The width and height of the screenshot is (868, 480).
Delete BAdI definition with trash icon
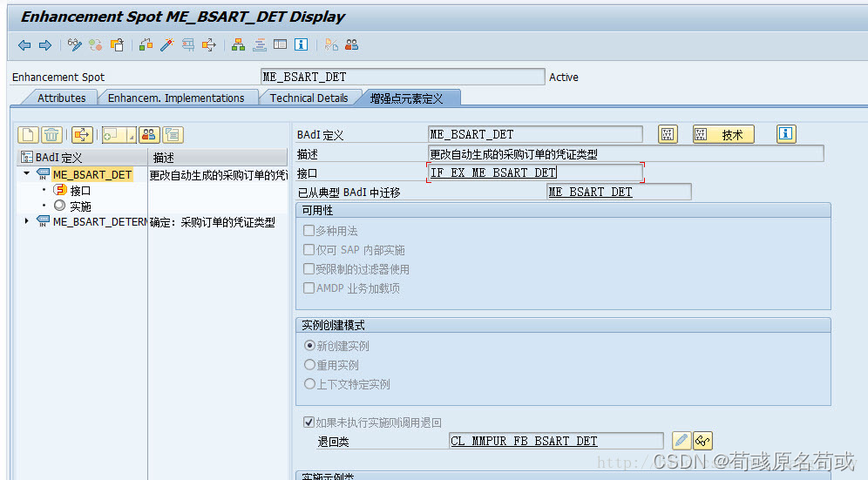point(51,134)
